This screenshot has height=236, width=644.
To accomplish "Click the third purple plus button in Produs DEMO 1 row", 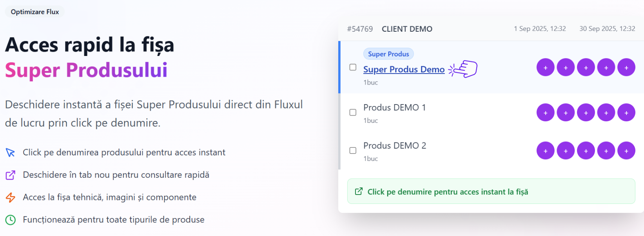I will [x=586, y=112].
